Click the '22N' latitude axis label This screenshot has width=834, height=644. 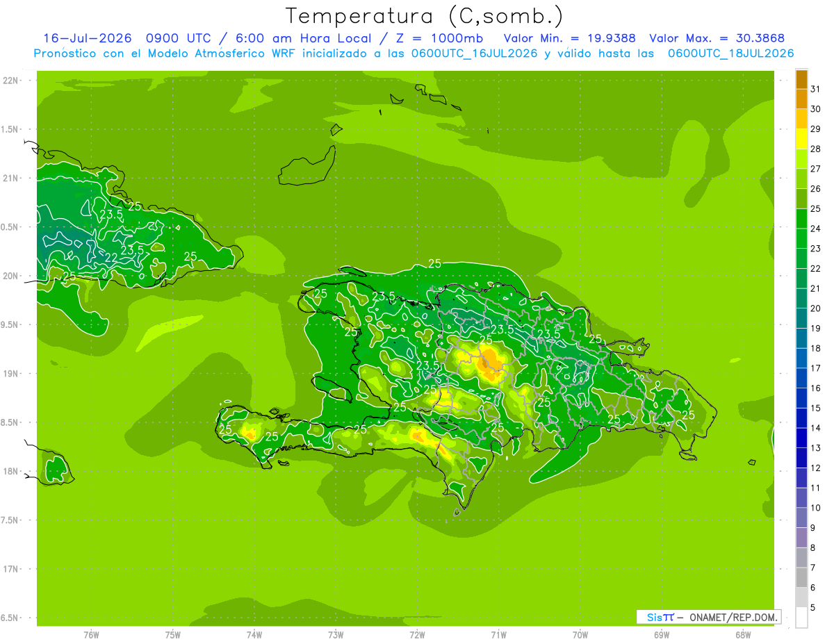pyautogui.click(x=12, y=81)
